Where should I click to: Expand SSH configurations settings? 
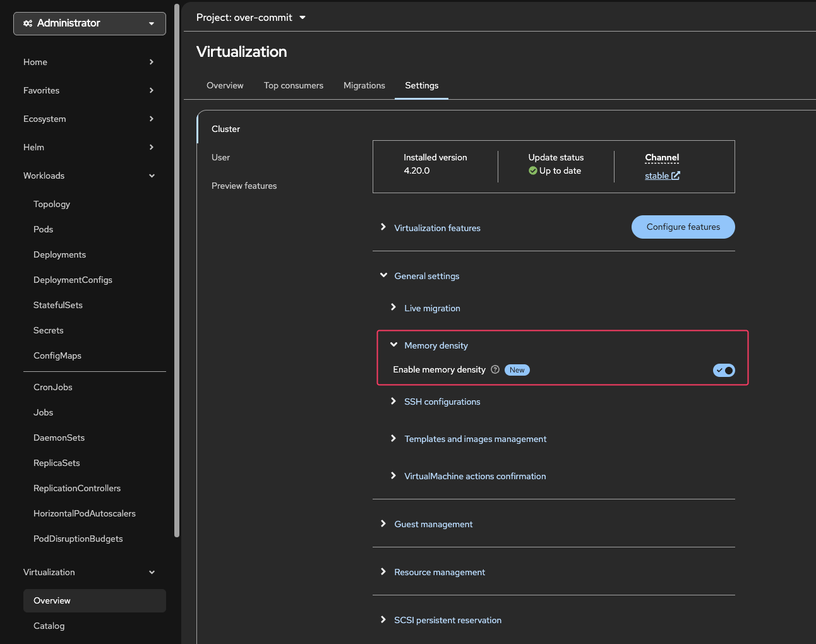442,402
